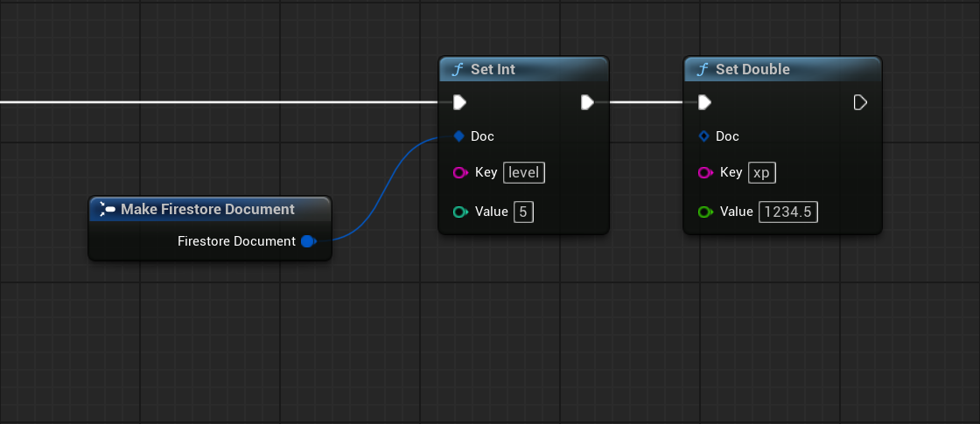This screenshot has height=424, width=980.
Task: Edit the Key field containing 'xp'
Action: [761, 173]
